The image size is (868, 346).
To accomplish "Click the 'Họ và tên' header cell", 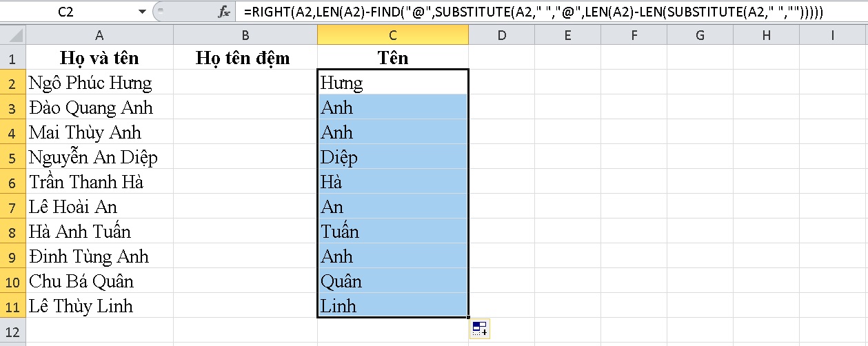I will (100, 58).
